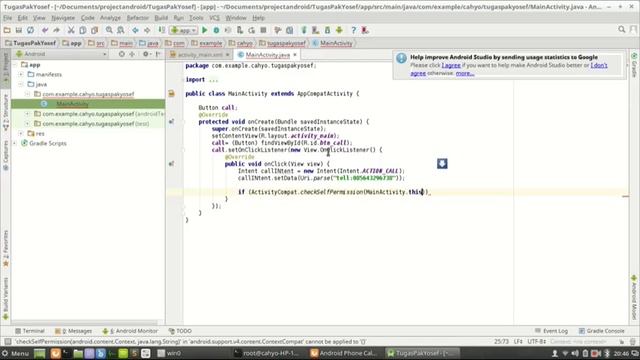Click the 'more...' link in notification

click(465, 73)
